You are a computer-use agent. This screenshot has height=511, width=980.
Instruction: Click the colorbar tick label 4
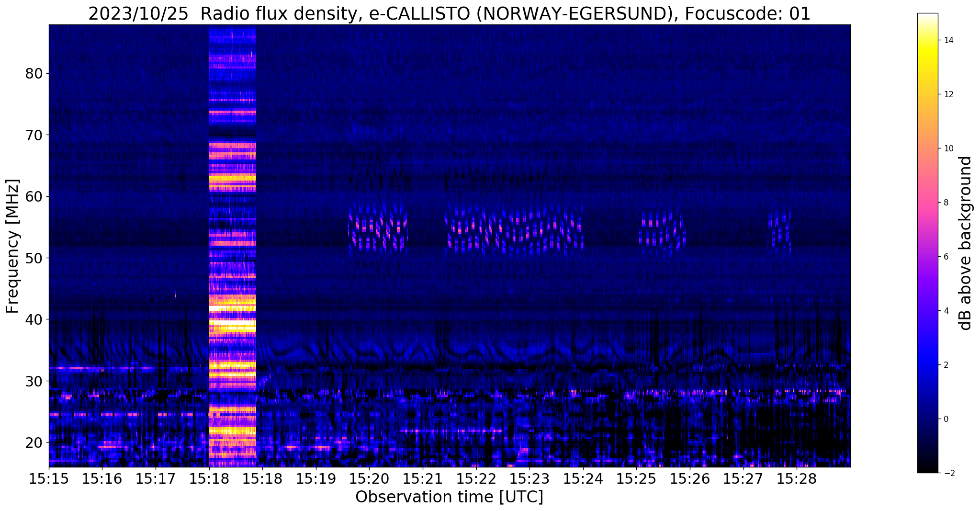coord(946,311)
